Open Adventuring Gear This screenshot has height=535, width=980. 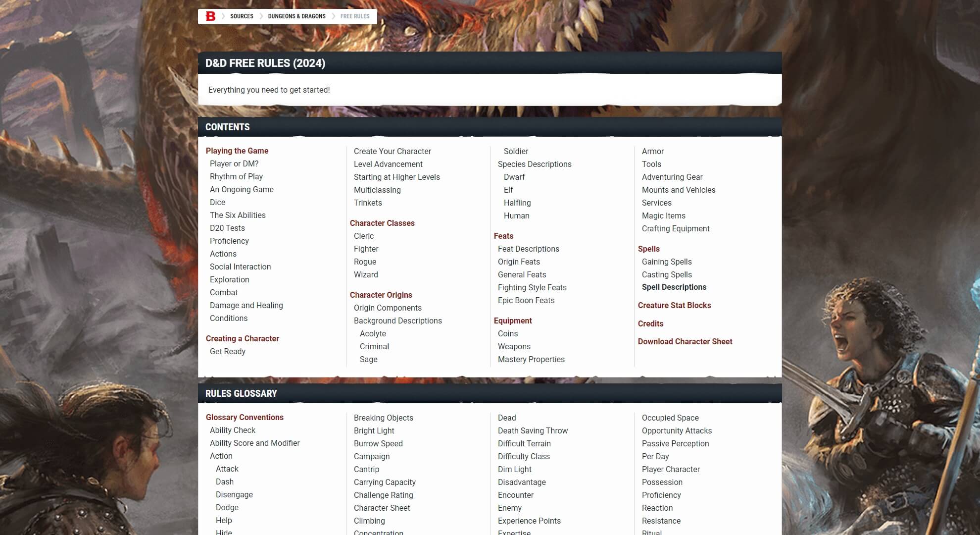[672, 177]
